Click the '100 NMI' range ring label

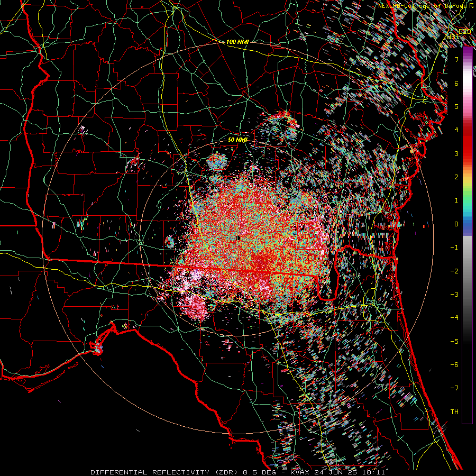point(237,42)
